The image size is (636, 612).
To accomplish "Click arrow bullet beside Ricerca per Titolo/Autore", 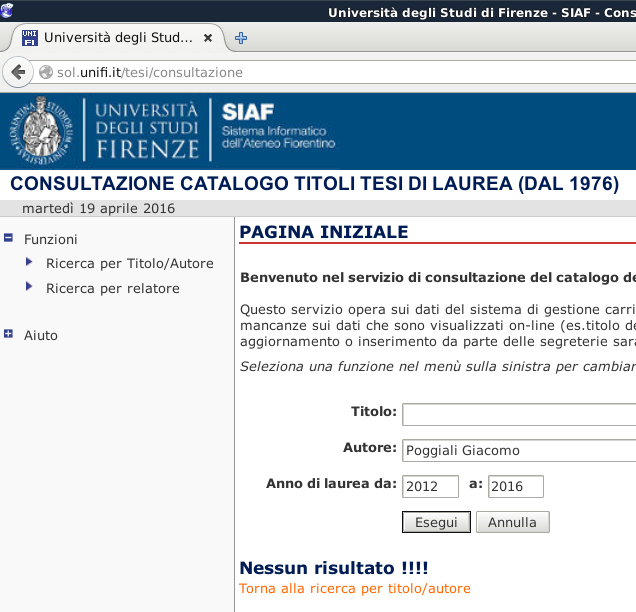I will [x=29, y=263].
